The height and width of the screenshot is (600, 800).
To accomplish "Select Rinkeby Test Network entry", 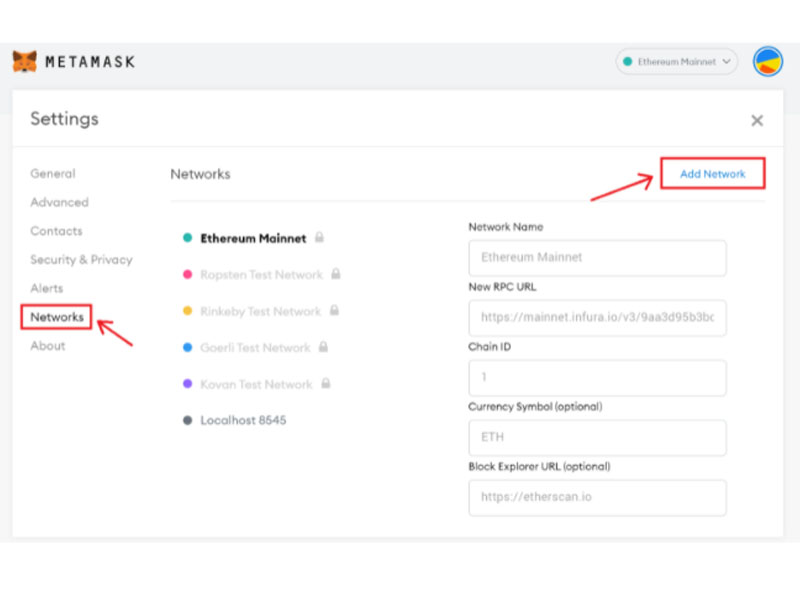I will point(260,311).
